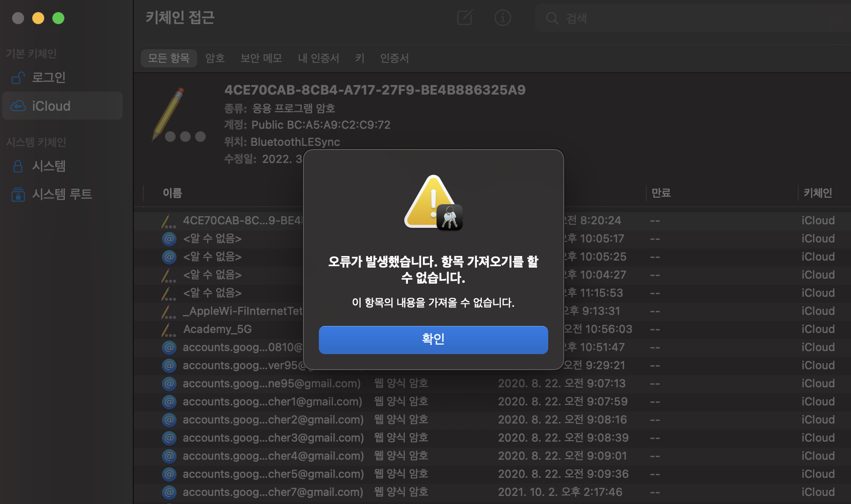Click the warning triangle icon in the dialog
This screenshot has height=504, width=851.
433,202
